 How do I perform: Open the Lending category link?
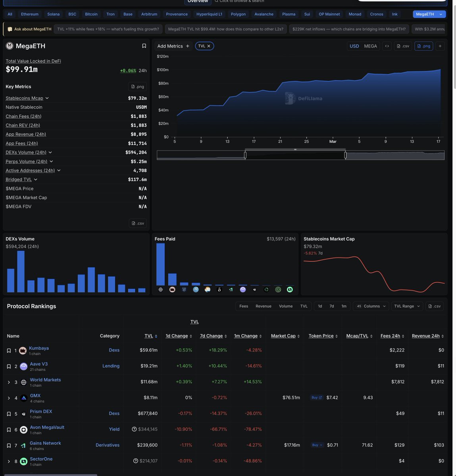click(111, 366)
